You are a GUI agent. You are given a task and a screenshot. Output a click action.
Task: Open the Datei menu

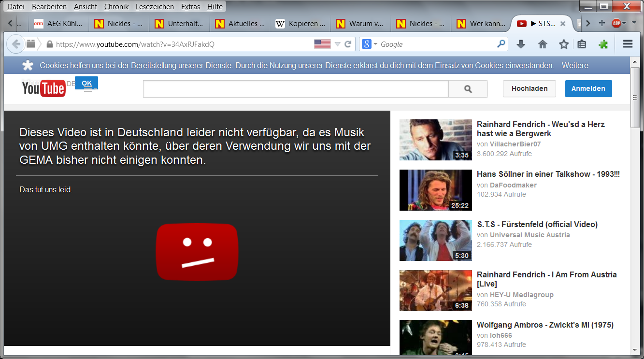tap(16, 7)
